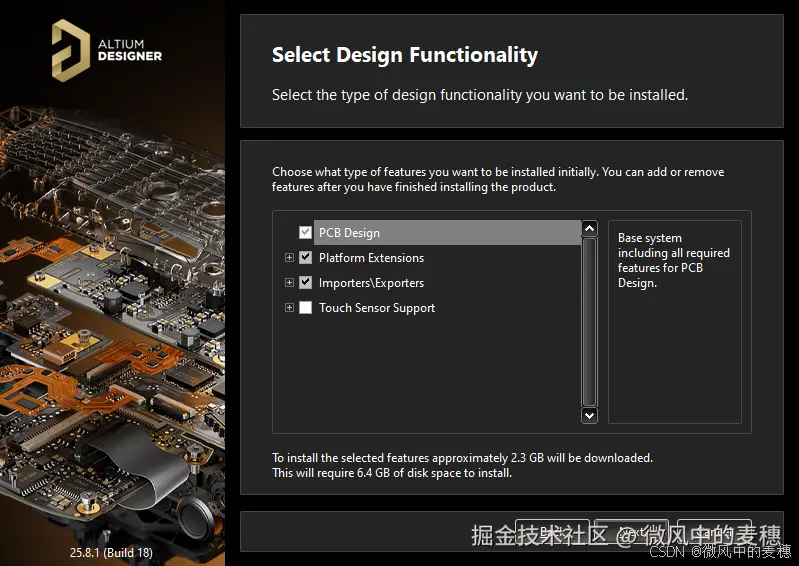Click the '6.4 GB of disk space' line
Image resolution: width=799 pixels, height=566 pixels.
392,473
